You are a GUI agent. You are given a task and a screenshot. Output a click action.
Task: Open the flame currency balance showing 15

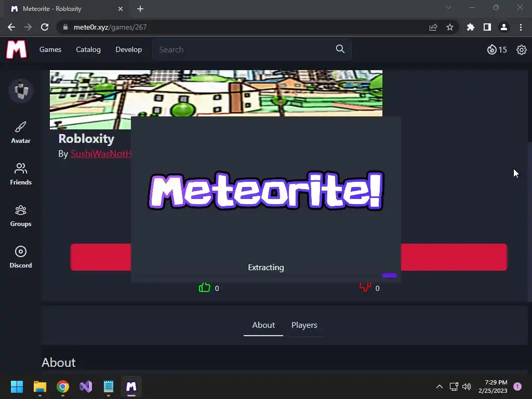pyautogui.click(x=497, y=50)
